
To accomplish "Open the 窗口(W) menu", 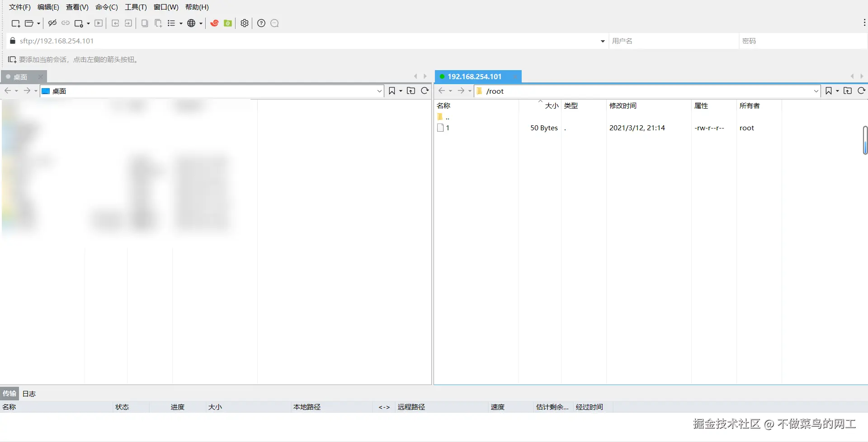I will 166,7.
